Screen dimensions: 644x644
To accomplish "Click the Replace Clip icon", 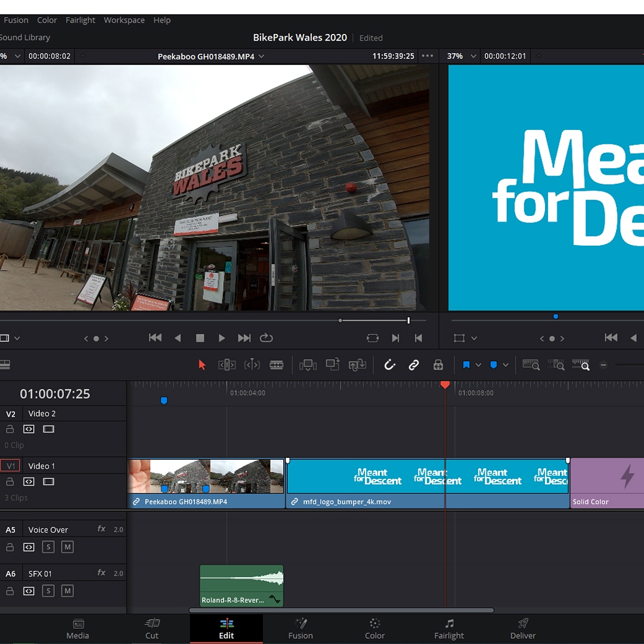I will [x=357, y=365].
